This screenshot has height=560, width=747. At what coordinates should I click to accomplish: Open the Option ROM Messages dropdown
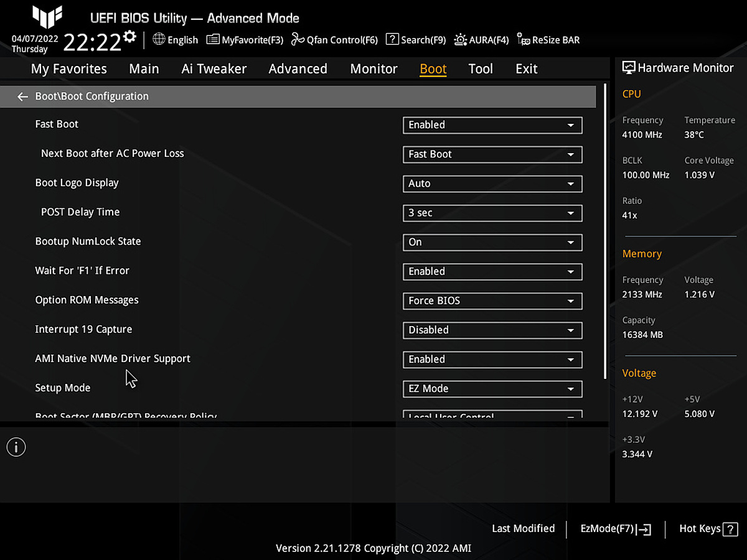[x=492, y=301]
